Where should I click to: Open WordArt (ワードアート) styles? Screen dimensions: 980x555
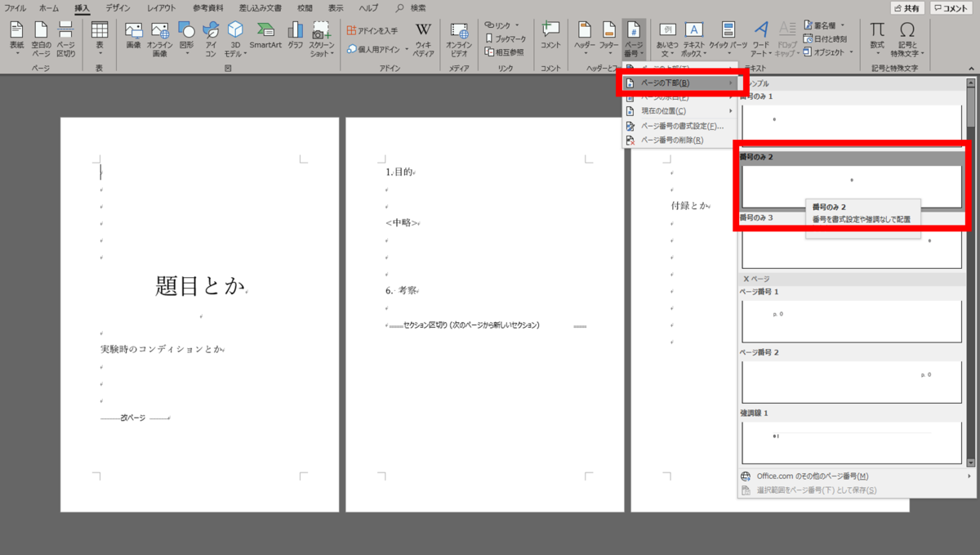click(760, 38)
